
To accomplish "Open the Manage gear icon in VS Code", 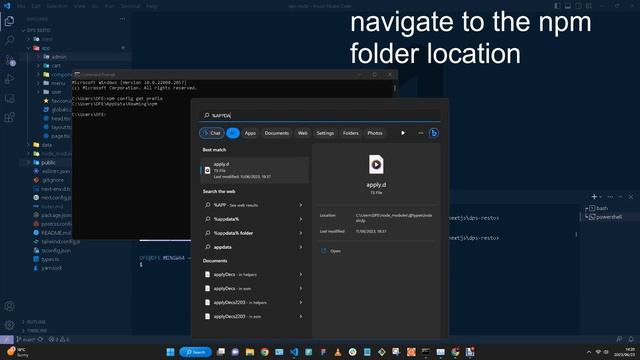I will pos(9,325).
